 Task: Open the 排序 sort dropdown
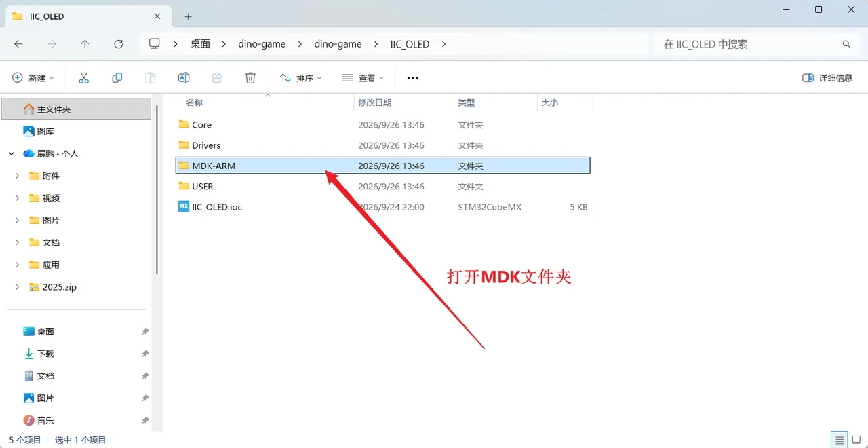pyautogui.click(x=300, y=78)
